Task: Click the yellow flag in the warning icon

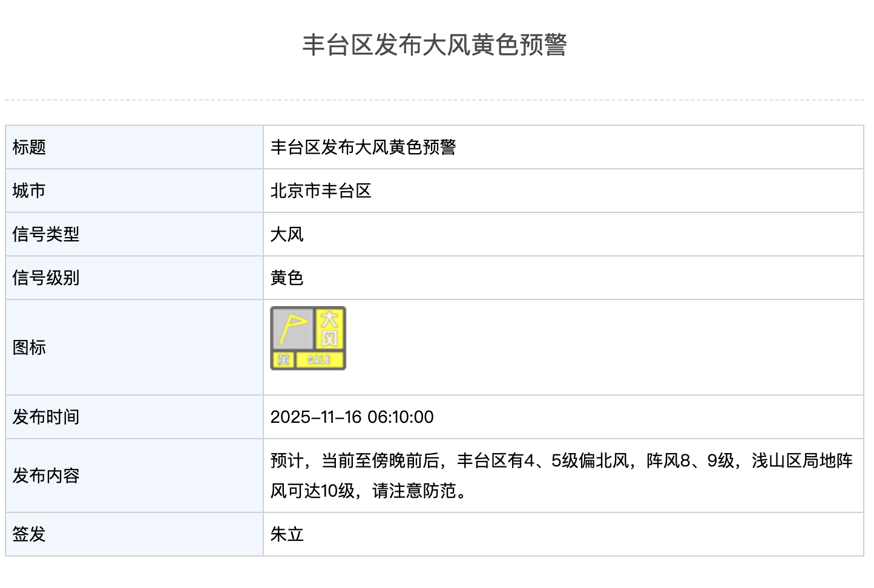Action: coord(293,328)
